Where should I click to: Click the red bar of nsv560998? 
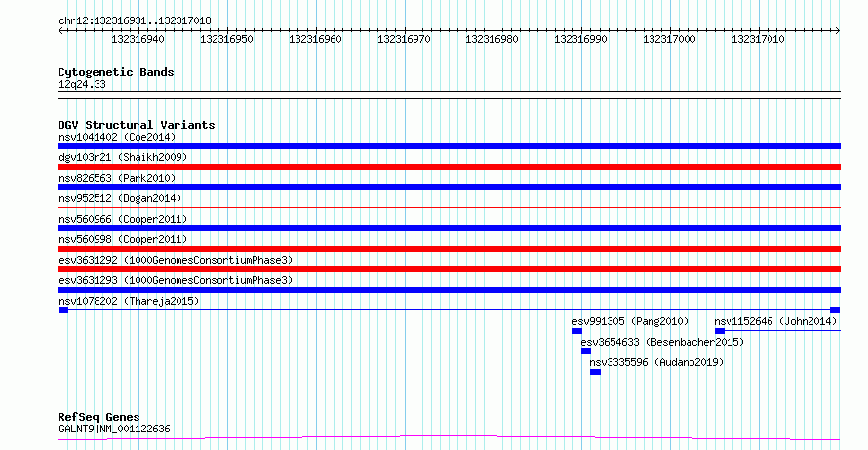tap(449, 249)
